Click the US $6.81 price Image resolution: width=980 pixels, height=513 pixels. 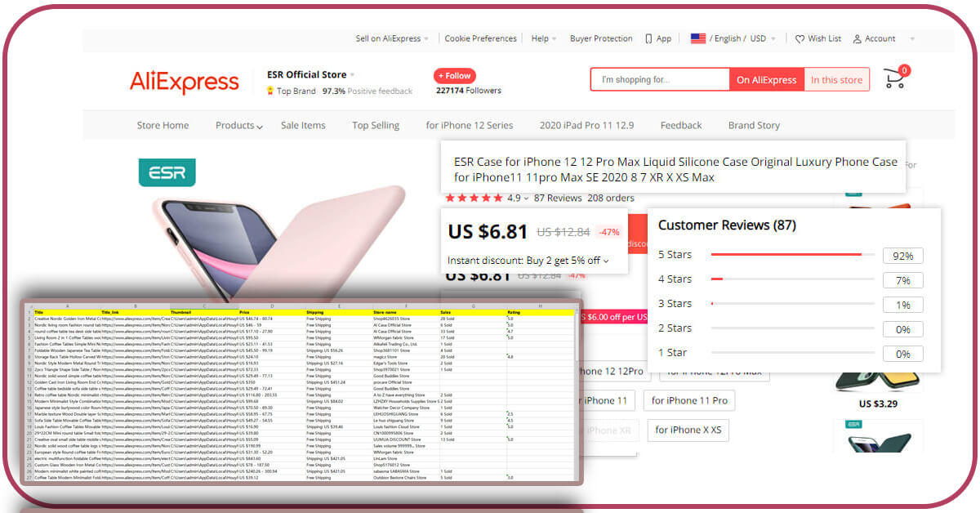(x=488, y=231)
